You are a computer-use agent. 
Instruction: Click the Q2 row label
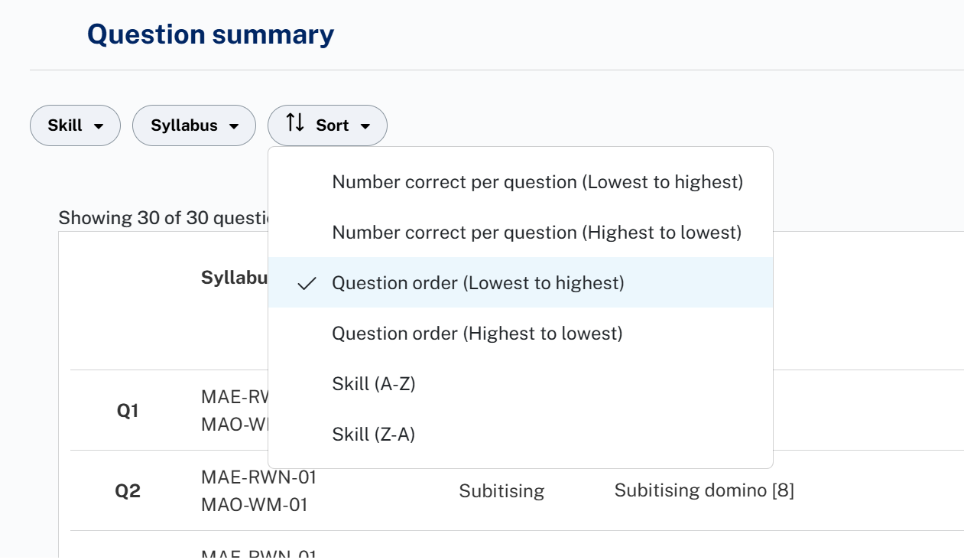[x=127, y=491]
